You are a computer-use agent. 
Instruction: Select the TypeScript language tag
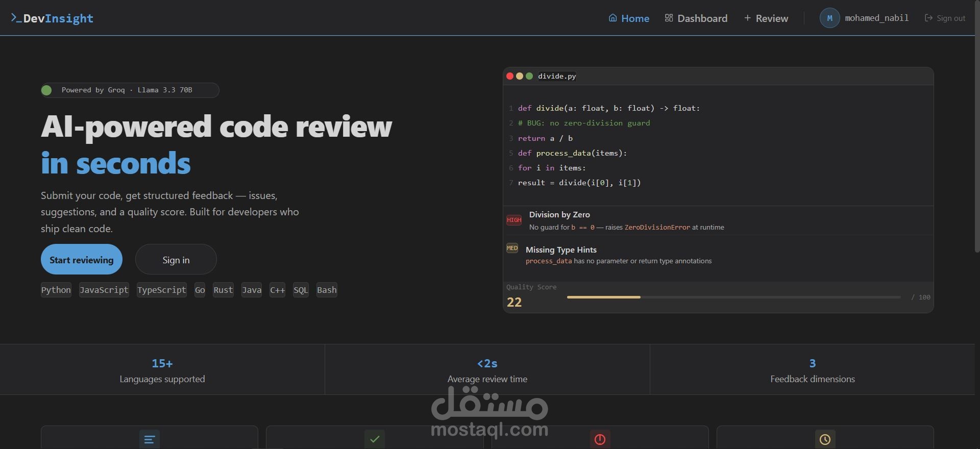[162, 290]
